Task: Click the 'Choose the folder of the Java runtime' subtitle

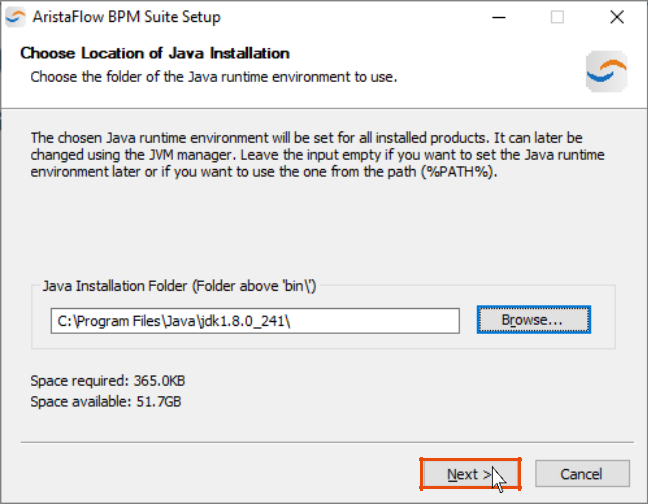Action: point(214,77)
